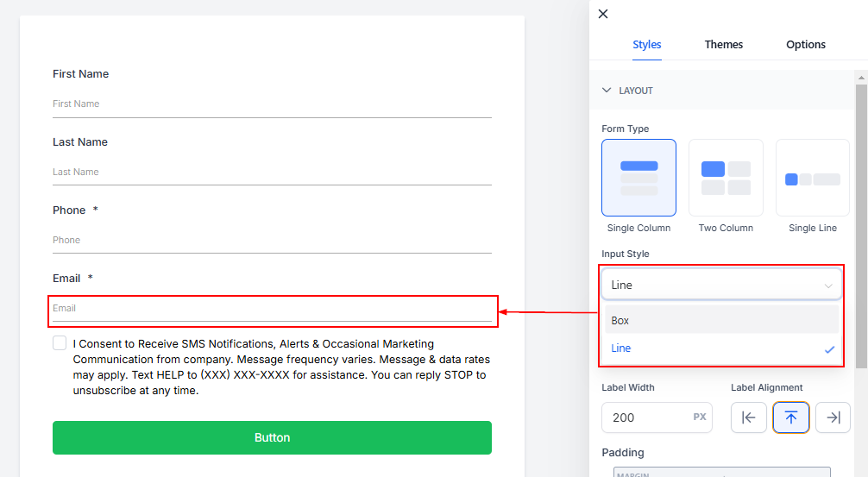Switch to the Styles tab
868x477 pixels.
pos(647,45)
